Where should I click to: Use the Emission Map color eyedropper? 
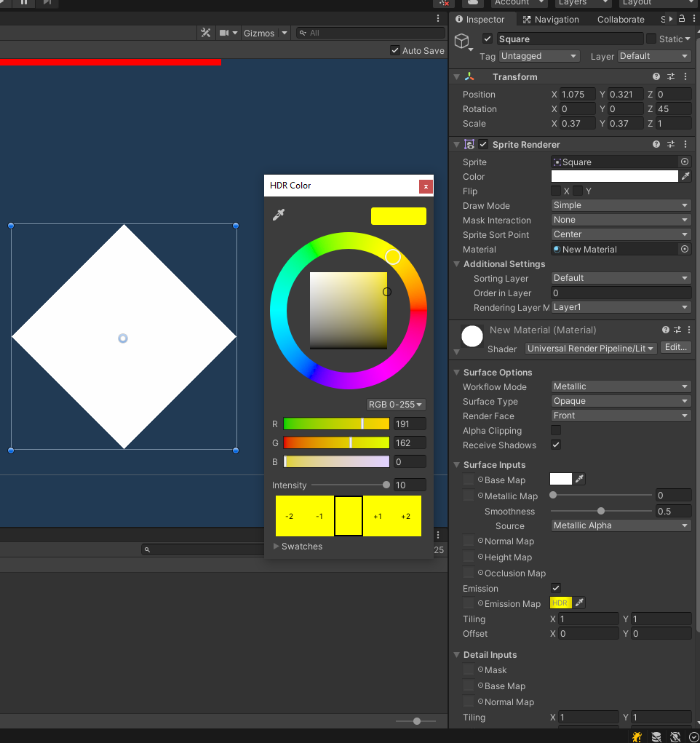click(579, 603)
